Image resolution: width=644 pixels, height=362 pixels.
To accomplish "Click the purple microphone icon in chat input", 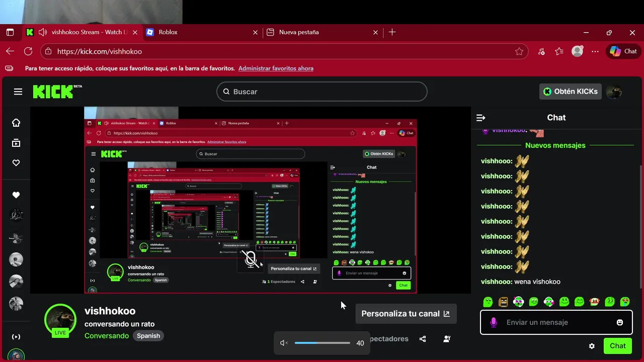I will pos(494,322).
